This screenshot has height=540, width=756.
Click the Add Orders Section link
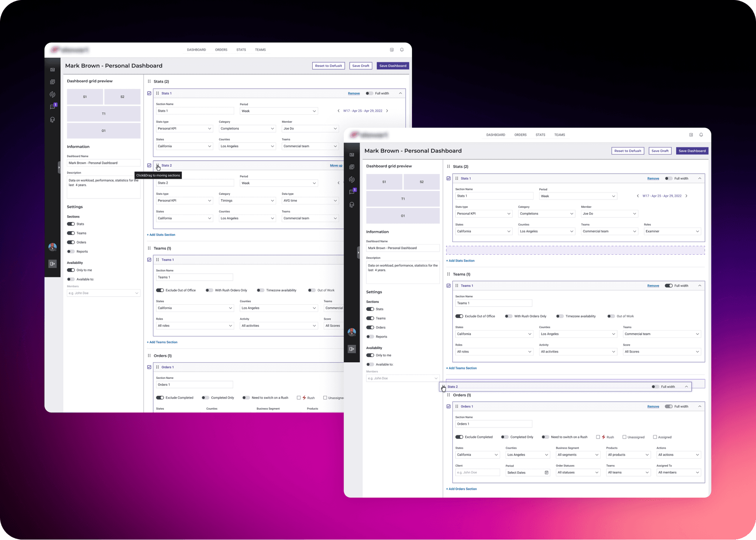pyautogui.click(x=461, y=489)
